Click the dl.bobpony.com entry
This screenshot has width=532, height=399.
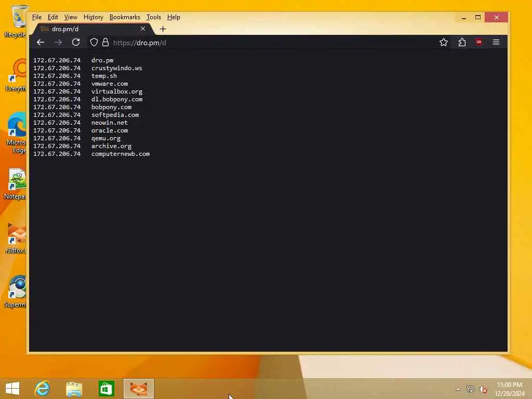(x=117, y=99)
